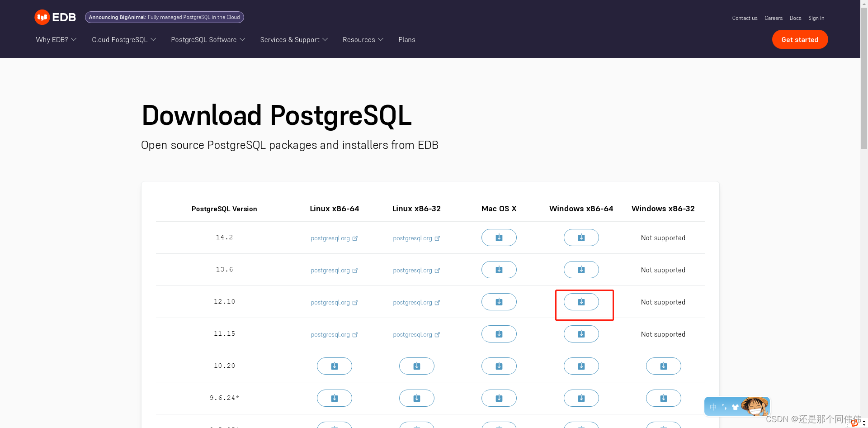The width and height of the screenshot is (868, 428).
Task: Expand the PostgreSQL Software menu
Action: [208, 40]
